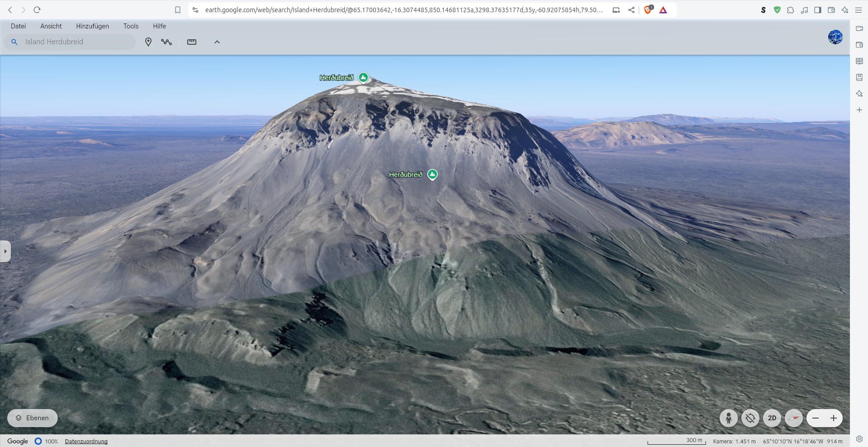Toggle browser sidebar panel icon
Viewport: 868px width, 447px height.
pos(818,10)
